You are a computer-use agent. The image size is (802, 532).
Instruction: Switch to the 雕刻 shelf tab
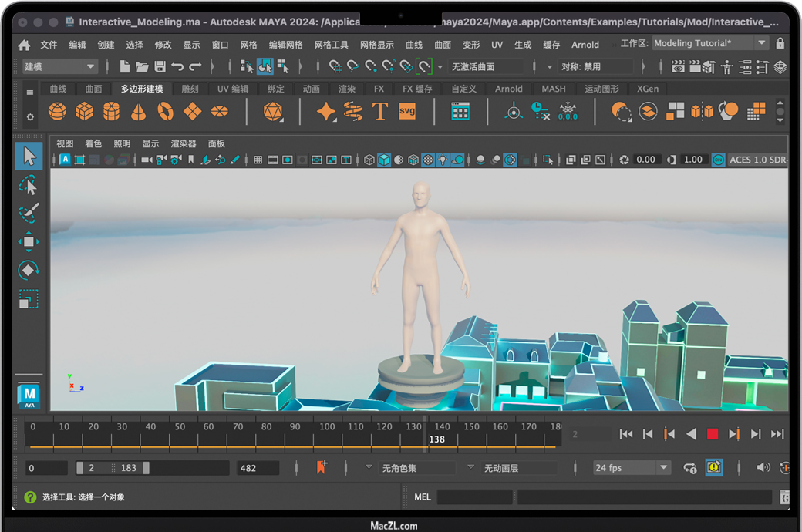click(x=190, y=89)
